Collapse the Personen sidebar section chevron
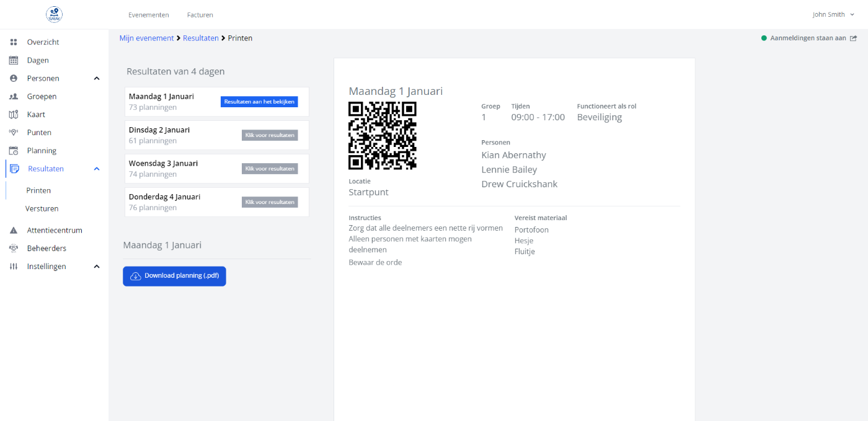868x421 pixels. pyautogui.click(x=97, y=79)
